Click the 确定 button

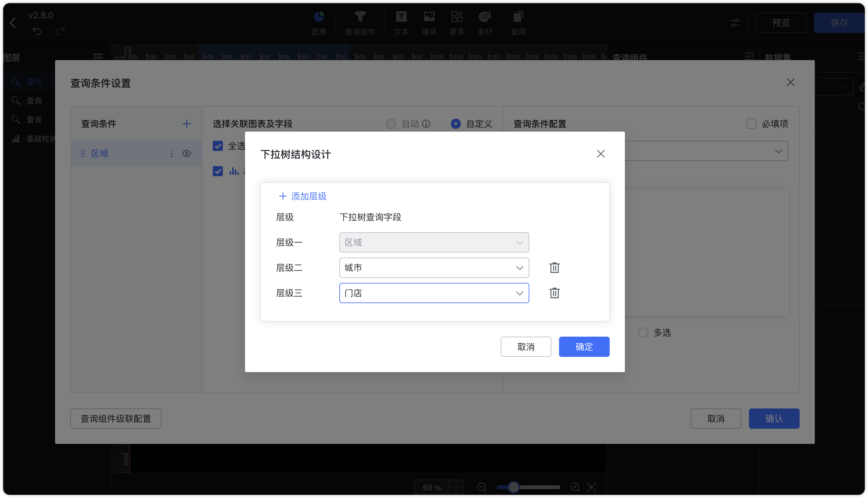(x=584, y=347)
